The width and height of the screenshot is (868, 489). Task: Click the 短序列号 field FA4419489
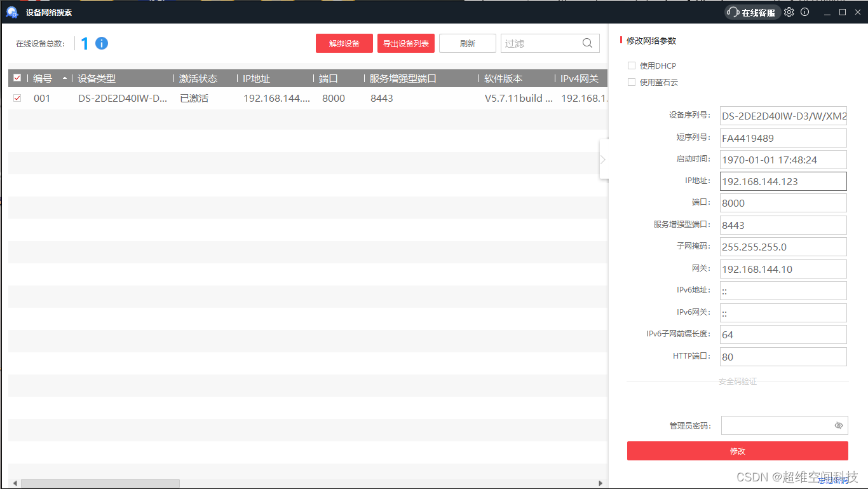pos(783,138)
